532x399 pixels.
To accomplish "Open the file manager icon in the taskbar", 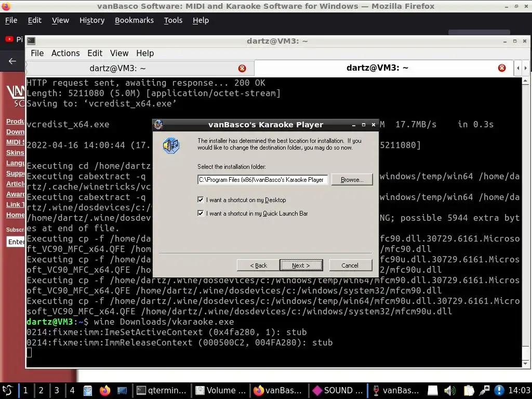I will pyautogui.click(x=88, y=391).
